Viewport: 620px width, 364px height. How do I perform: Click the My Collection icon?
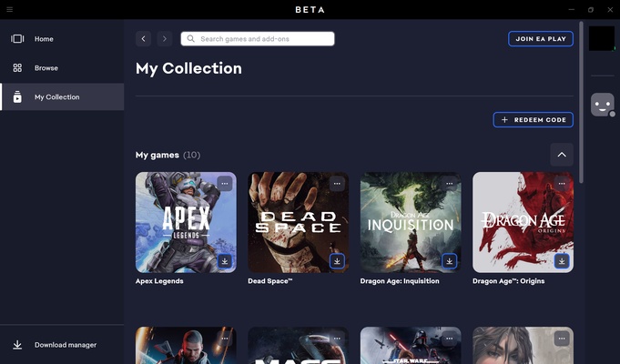coord(17,96)
